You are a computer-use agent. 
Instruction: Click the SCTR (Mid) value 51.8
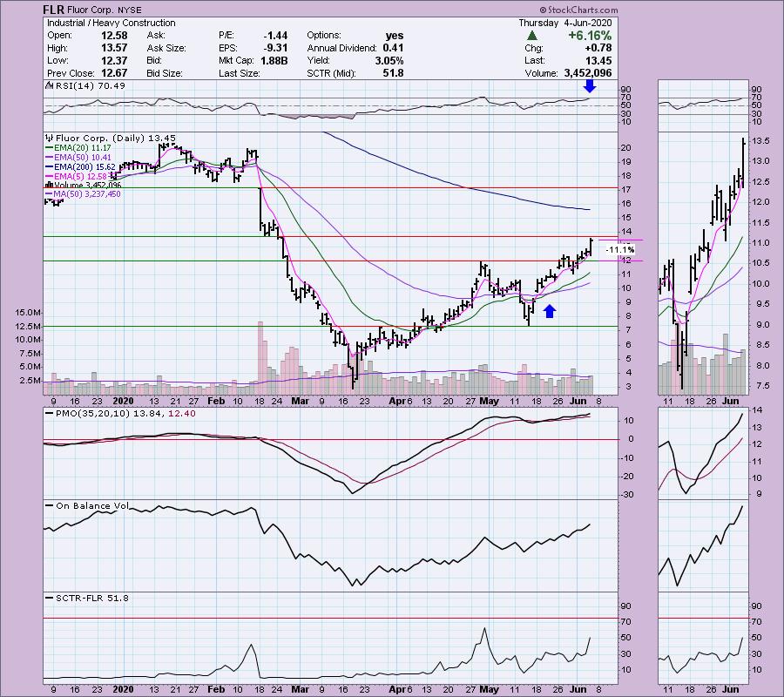394,73
